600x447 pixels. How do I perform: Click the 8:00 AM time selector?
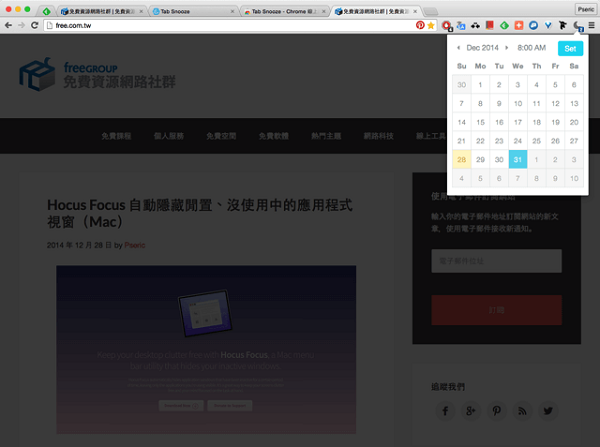pos(532,48)
